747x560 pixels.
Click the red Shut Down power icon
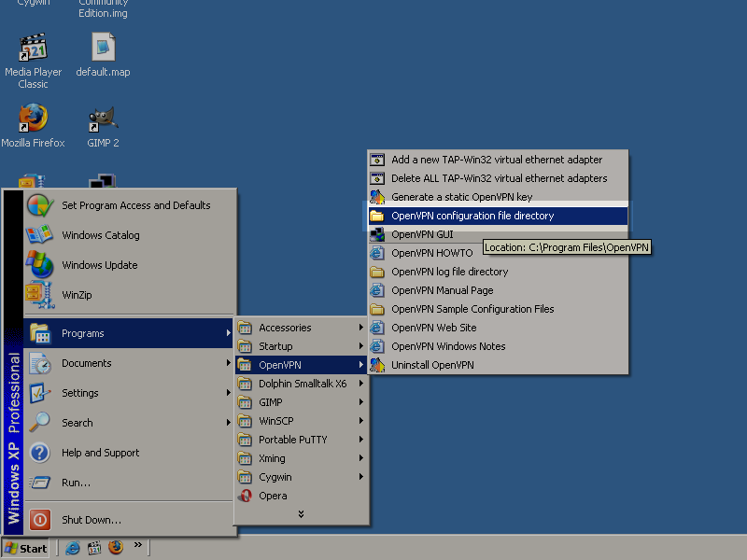pyautogui.click(x=40, y=520)
